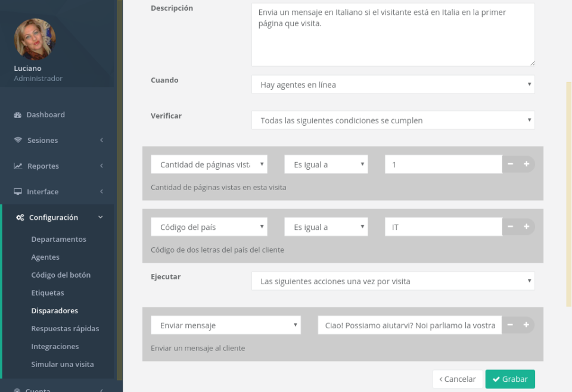Viewport: 572px width, 392px height.
Task: Click plus to add another Enviar mensaje action
Action: 527,325
